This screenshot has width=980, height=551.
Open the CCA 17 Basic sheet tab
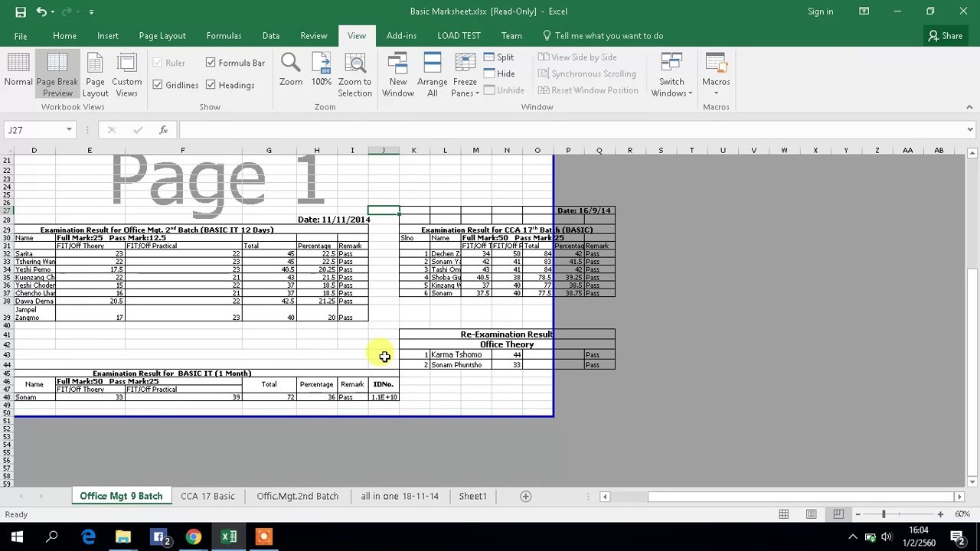click(x=207, y=496)
